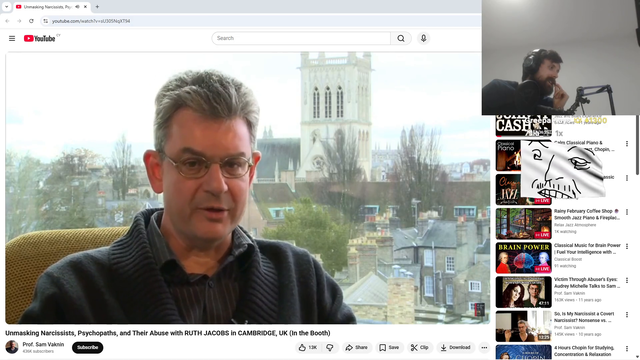Open Victim Through Abuser's Eyes title
Screen dimensions: 640x360
tap(587, 283)
